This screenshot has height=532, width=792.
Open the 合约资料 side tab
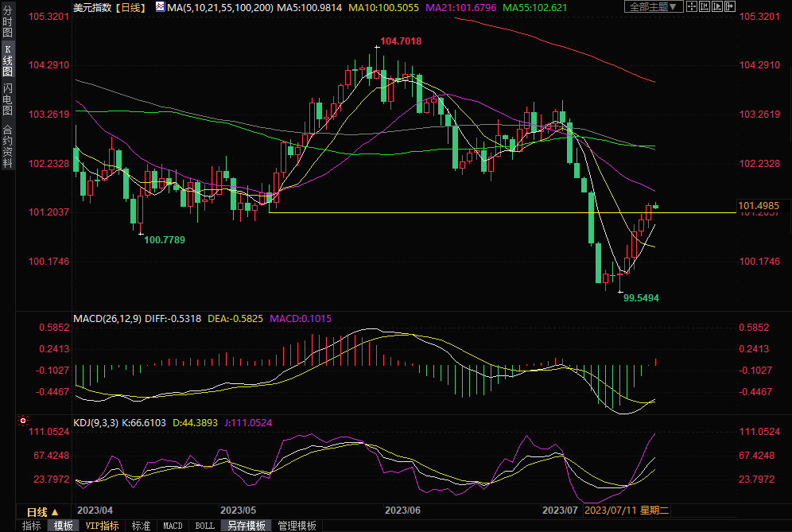point(7,146)
